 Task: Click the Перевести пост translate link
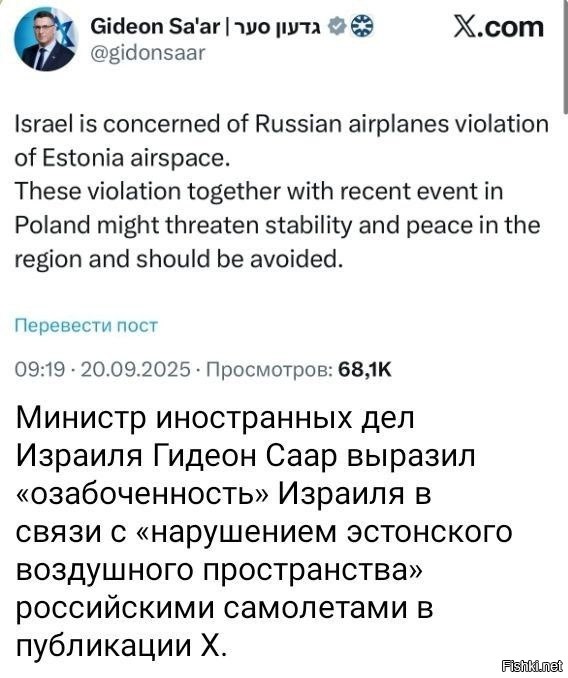(x=86, y=325)
